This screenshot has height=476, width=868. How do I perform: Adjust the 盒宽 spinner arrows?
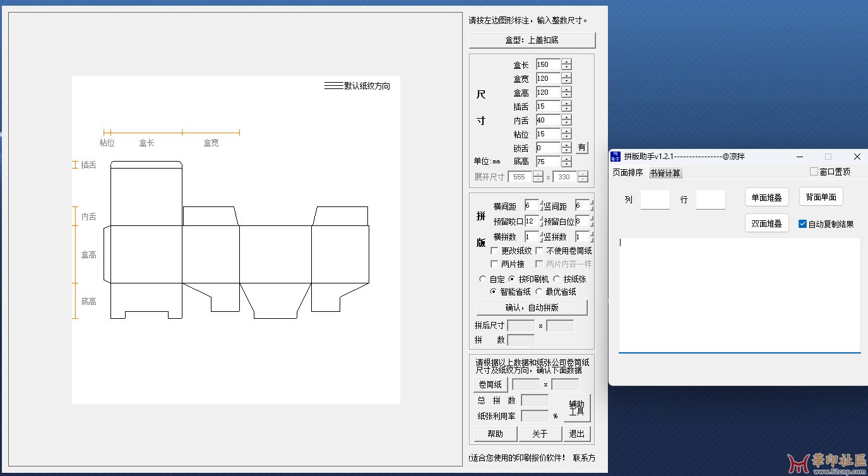[567, 78]
